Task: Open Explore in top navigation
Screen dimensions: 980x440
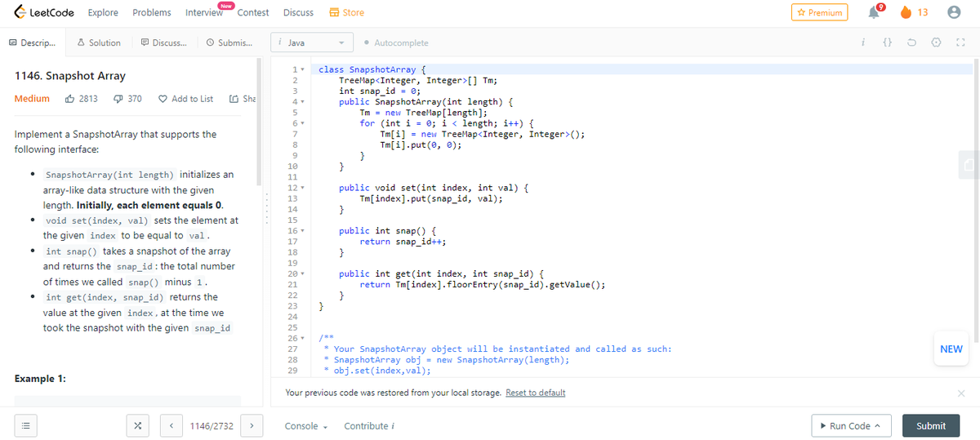Action: tap(103, 12)
